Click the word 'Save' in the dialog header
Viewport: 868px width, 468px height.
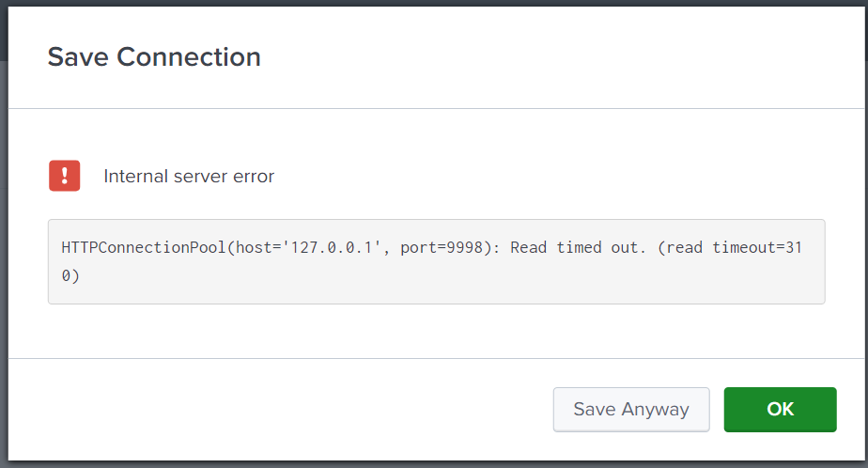click(78, 57)
